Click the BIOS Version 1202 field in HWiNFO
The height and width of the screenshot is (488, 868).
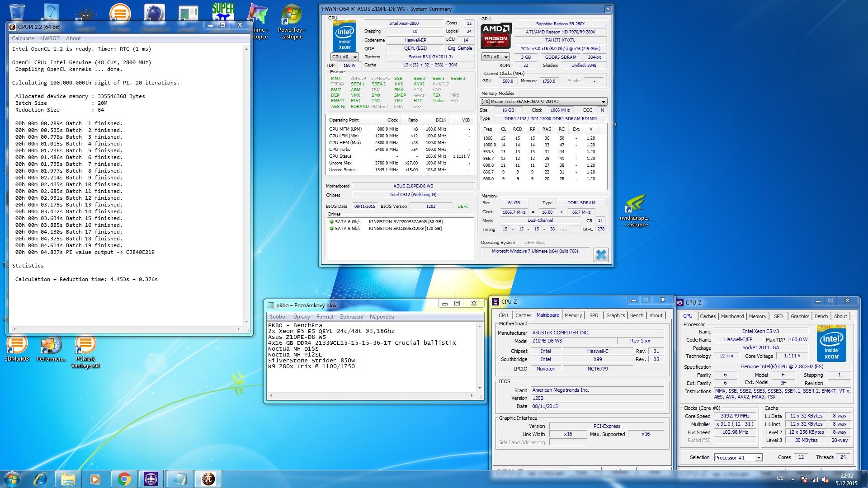click(430, 206)
